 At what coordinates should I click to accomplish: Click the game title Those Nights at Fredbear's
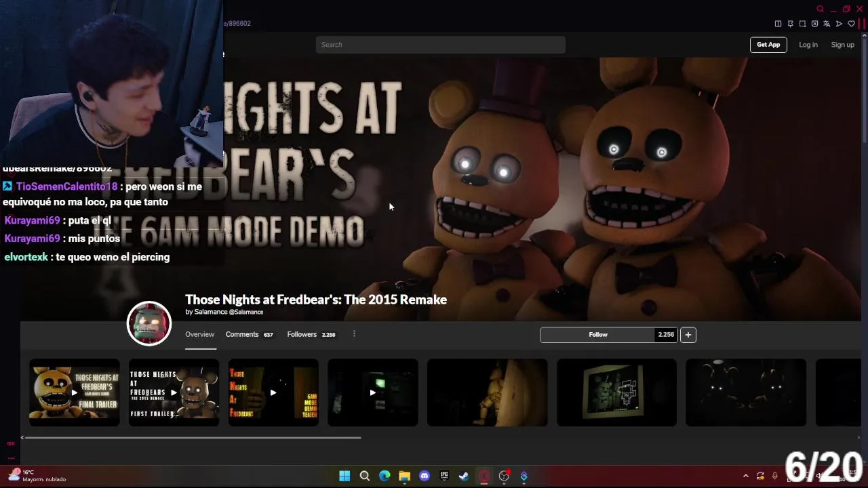(x=316, y=300)
